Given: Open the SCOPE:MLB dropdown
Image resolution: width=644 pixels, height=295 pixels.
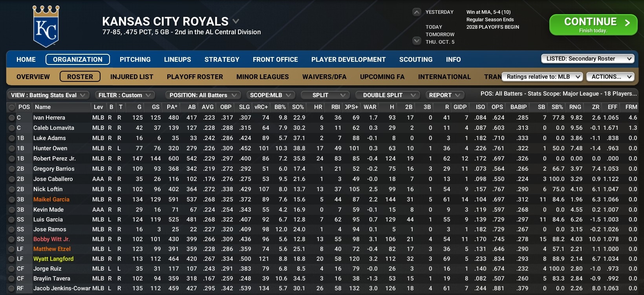Looking at the screenshot, I should point(271,95).
